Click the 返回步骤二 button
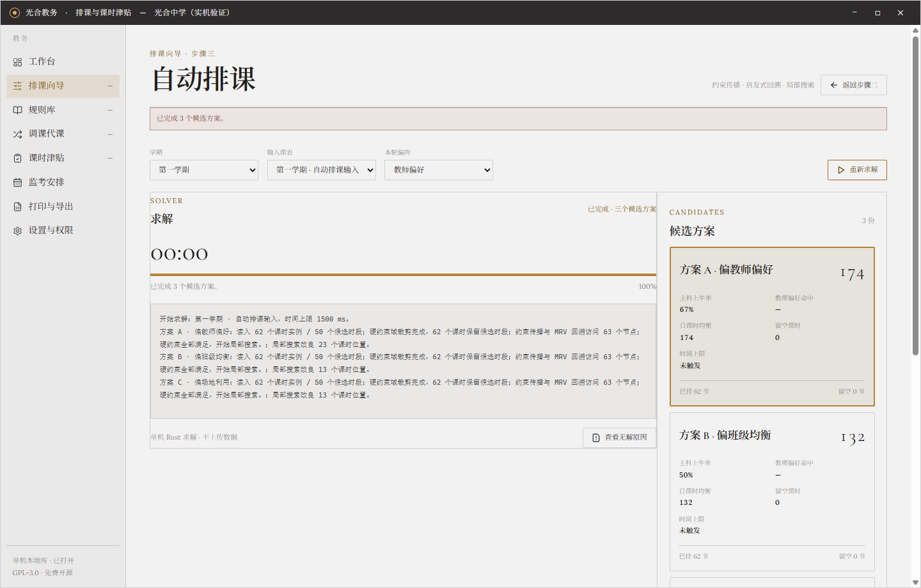The image size is (921, 588). point(854,85)
